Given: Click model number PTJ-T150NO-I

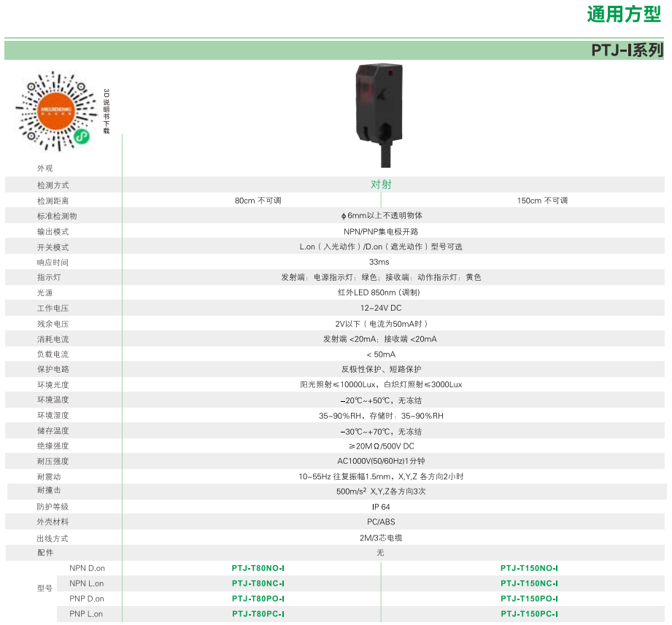Looking at the screenshot, I should pos(529,568).
